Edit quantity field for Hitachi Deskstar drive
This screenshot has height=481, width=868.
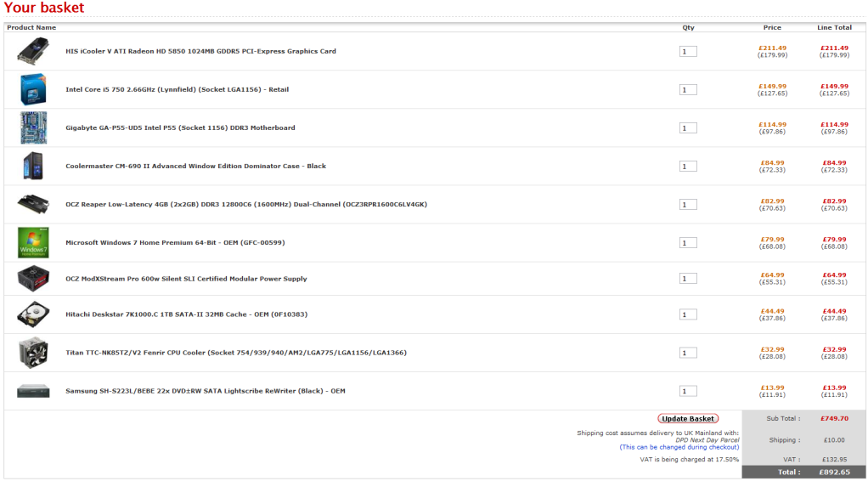click(688, 314)
